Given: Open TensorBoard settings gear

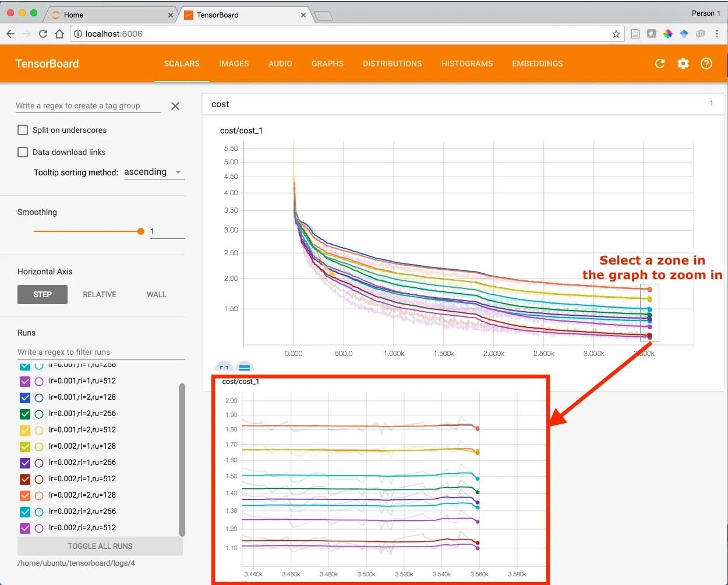Looking at the screenshot, I should coord(683,64).
